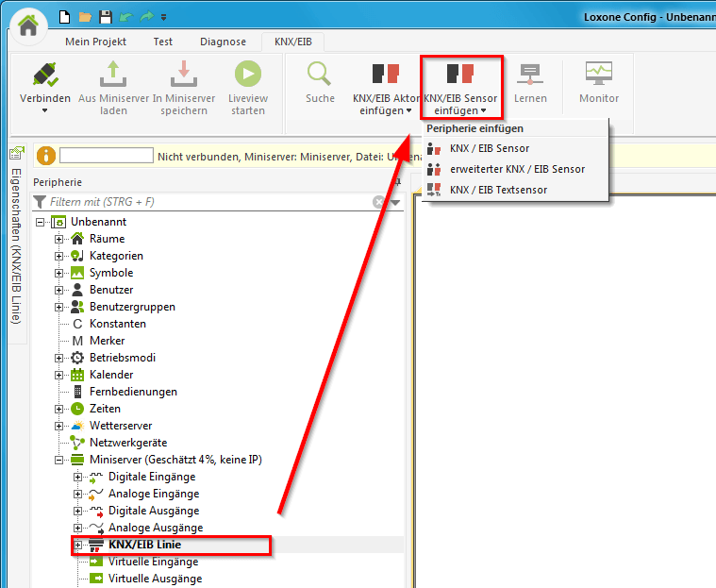
Task: Click the Verbinden connect icon
Action: click(x=44, y=76)
